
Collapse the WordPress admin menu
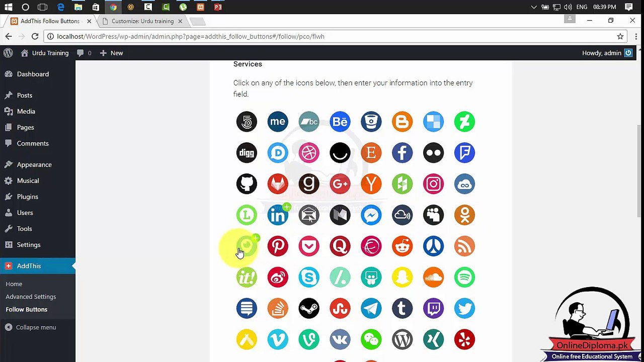30,327
